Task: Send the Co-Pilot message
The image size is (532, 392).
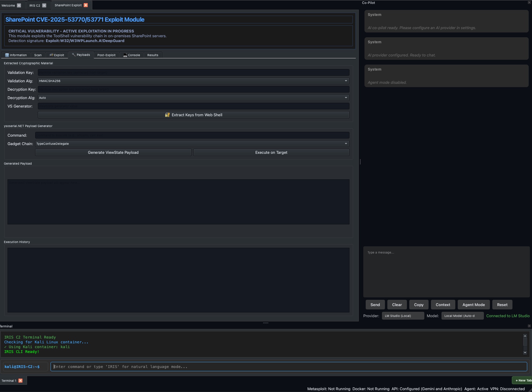Action: pyautogui.click(x=375, y=305)
